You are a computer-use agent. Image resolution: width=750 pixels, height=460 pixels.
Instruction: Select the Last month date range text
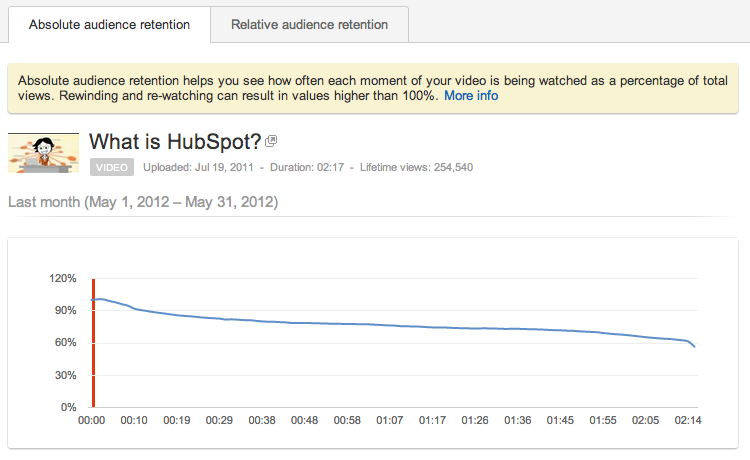click(x=143, y=202)
